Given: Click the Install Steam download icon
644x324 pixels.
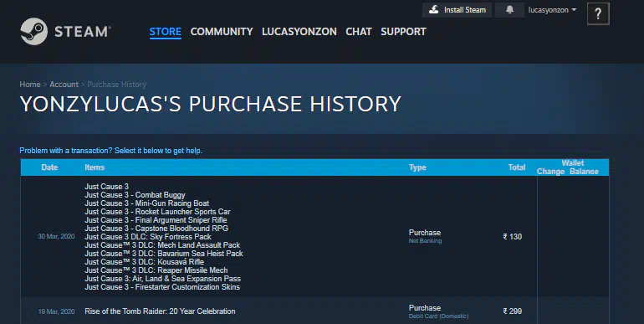Looking at the screenshot, I should click(x=434, y=10).
